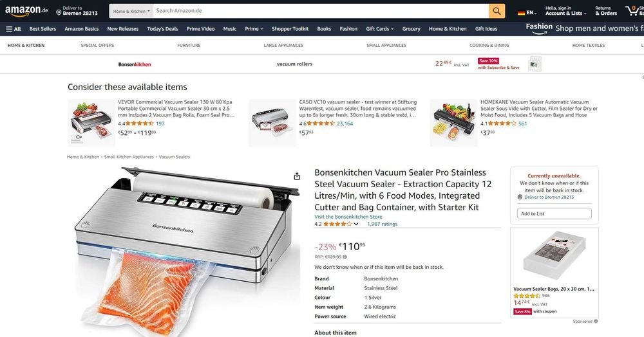Open Today's Deals in navigation bar
644x337 pixels.
click(x=163, y=29)
